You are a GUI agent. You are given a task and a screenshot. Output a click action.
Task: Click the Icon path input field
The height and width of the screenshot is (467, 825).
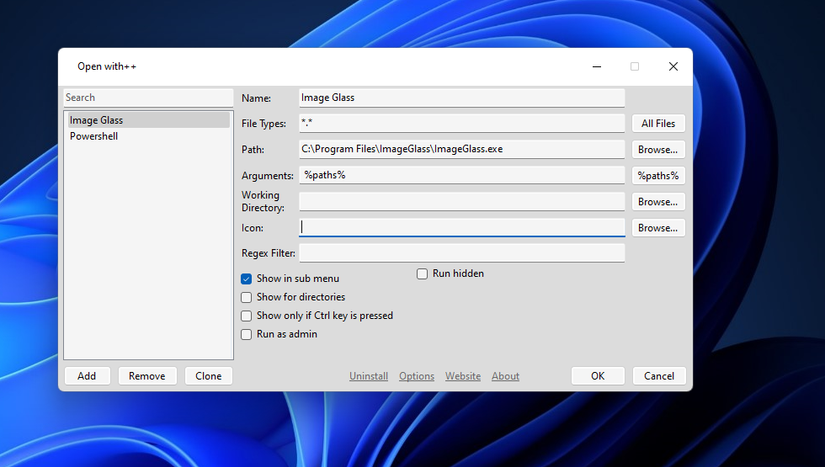(462, 227)
